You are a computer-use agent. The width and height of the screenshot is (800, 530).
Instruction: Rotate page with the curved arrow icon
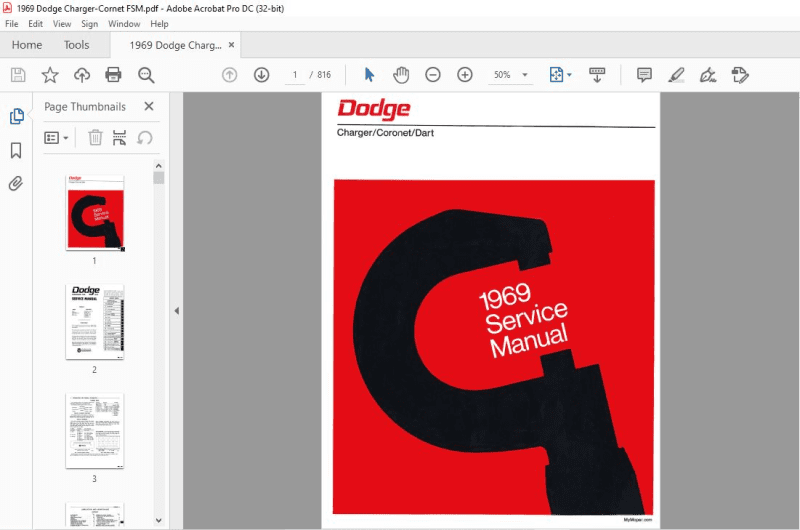click(x=145, y=138)
